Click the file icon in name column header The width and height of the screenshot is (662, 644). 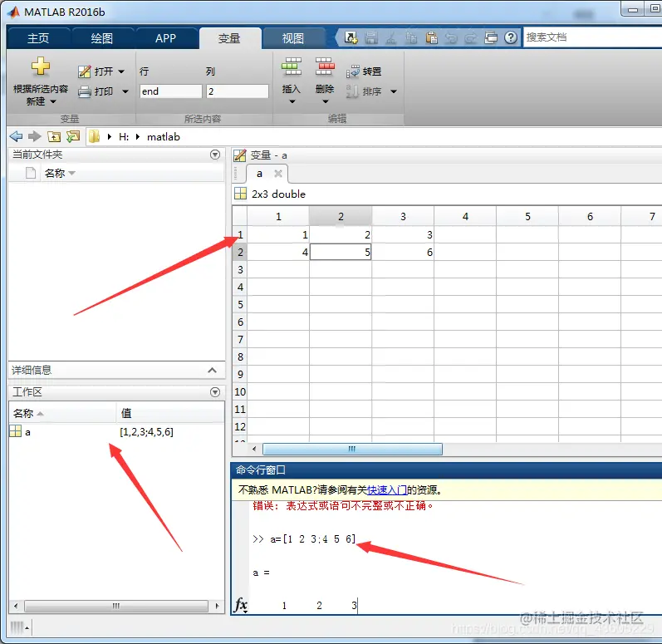[31, 173]
